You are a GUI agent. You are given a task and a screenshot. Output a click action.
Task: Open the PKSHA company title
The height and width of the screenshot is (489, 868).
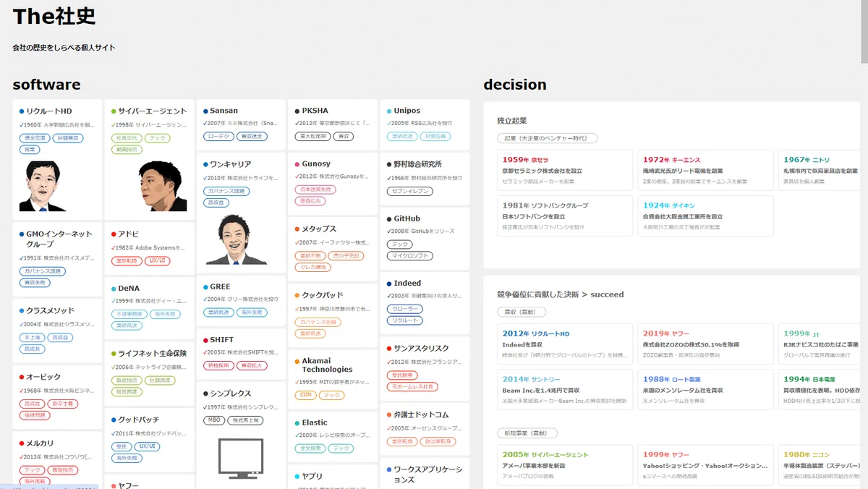[x=315, y=111]
